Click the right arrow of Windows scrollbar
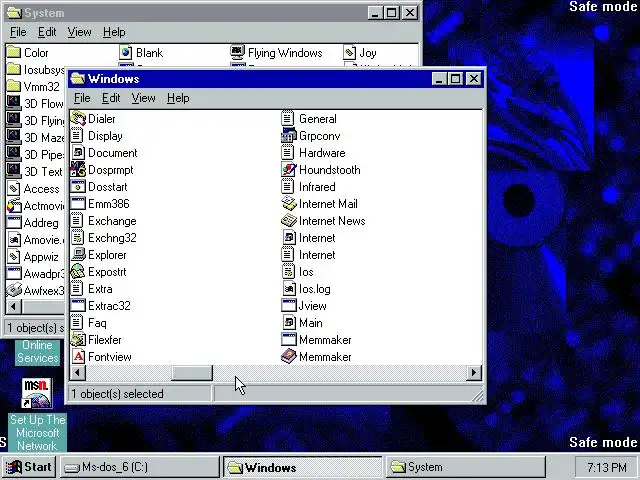Viewport: 640px width, 480px height. coord(473,373)
